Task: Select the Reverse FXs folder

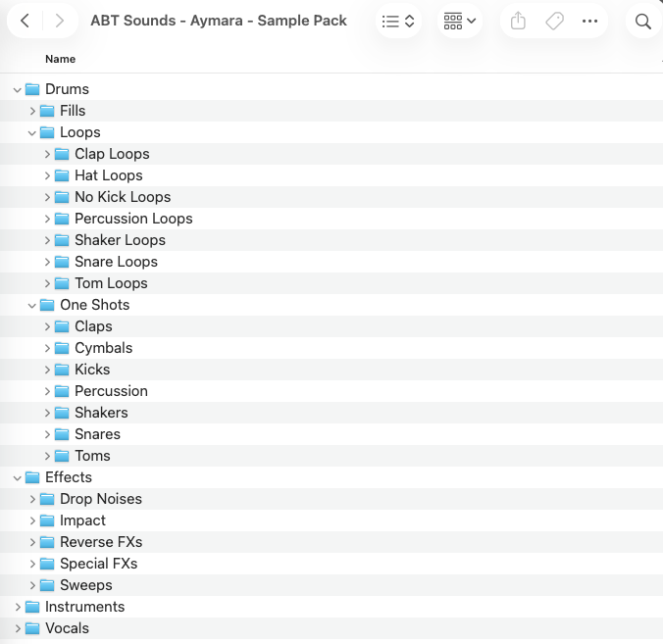Action: coord(101,542)
